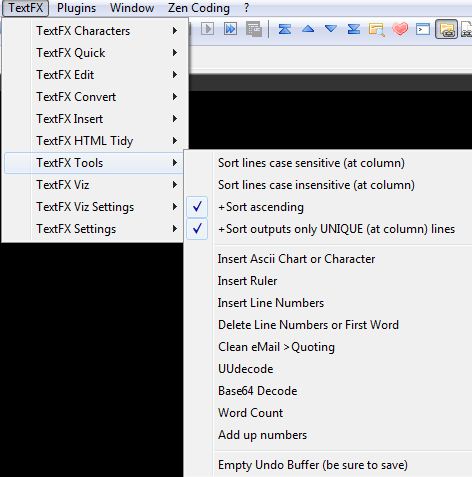Click the save recorded macro icon

point(254,29)
